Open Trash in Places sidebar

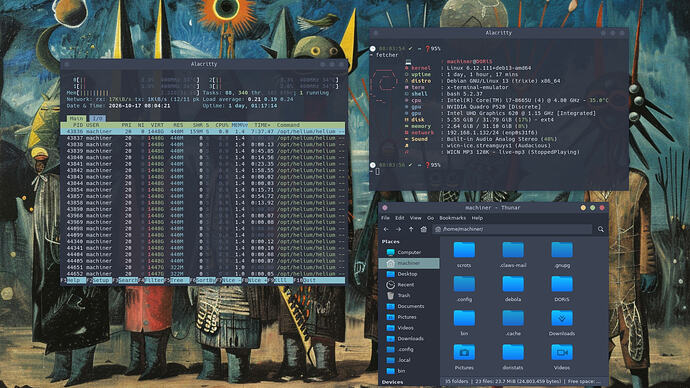click(x=409, y=296)
